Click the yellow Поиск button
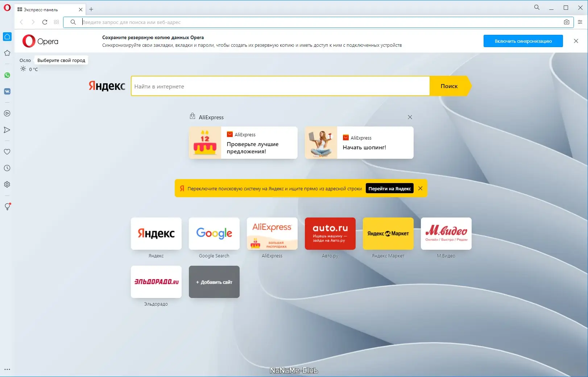588x377 pixels. 450,86
